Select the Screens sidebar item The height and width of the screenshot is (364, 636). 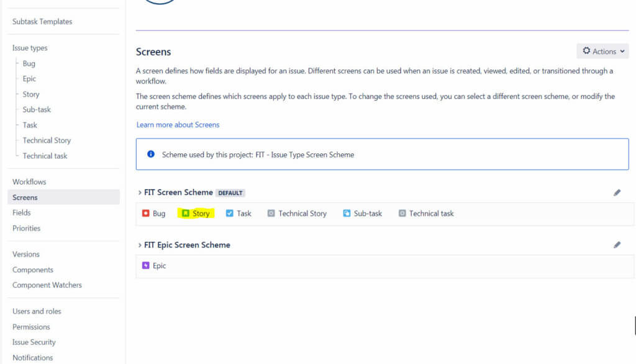tap(64, 197)
